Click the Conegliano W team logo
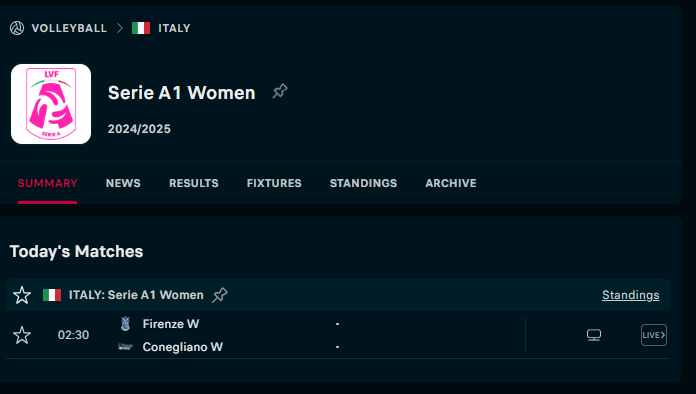The height and width of the screenshot is (394, 696). (126, 347)
